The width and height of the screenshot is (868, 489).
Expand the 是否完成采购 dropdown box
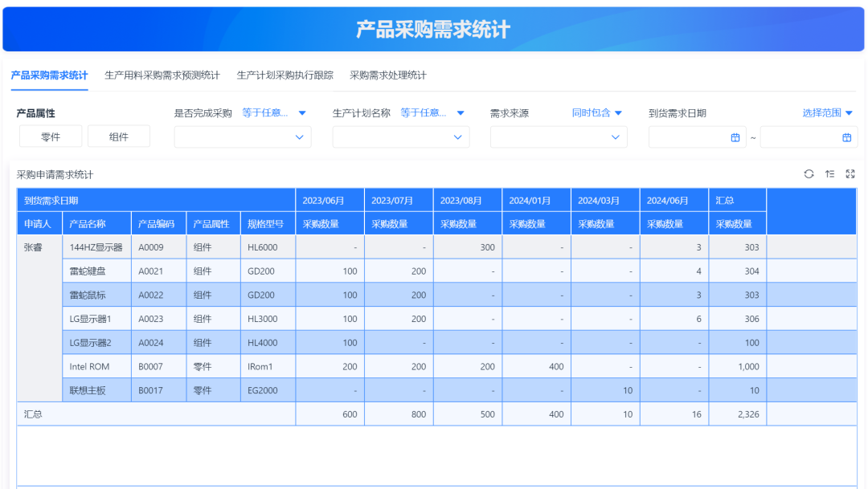click(243, 137)
